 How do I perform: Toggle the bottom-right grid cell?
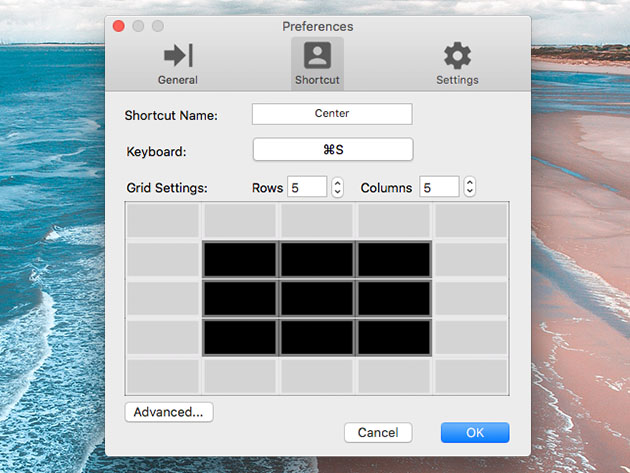pos(471,376)
